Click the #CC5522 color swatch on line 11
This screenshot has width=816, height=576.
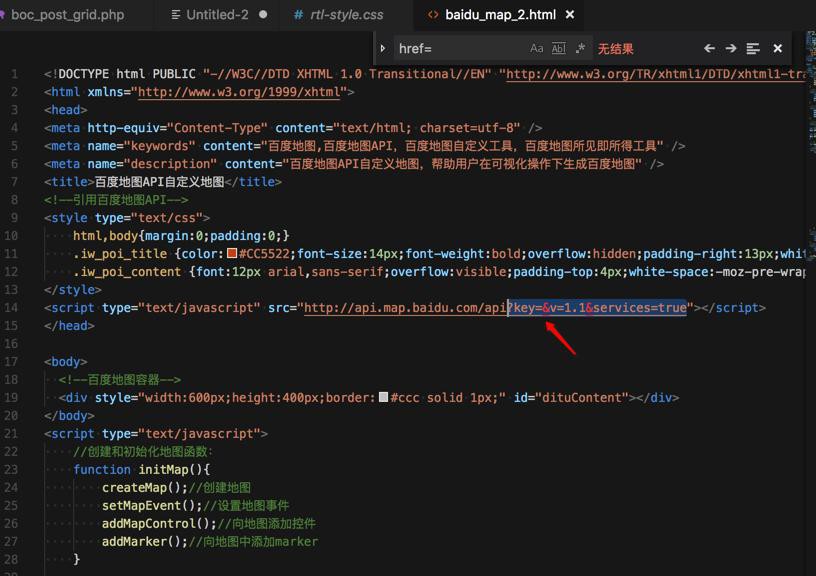(232, 253)
